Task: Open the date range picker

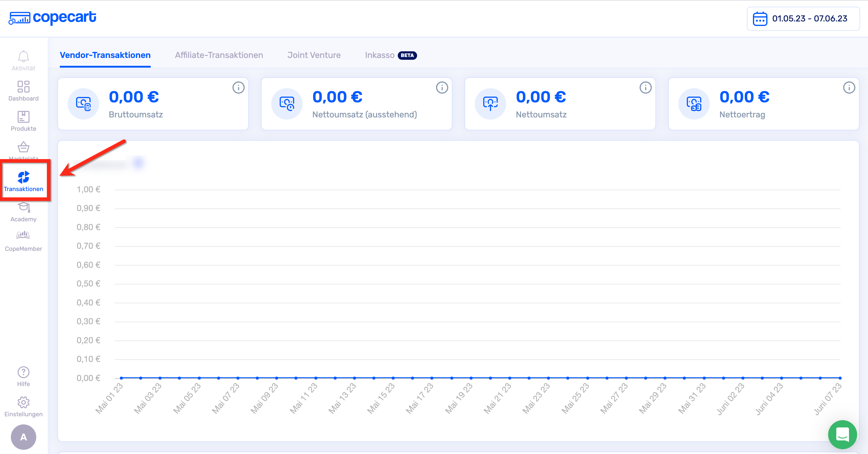Action: [803, 18]
